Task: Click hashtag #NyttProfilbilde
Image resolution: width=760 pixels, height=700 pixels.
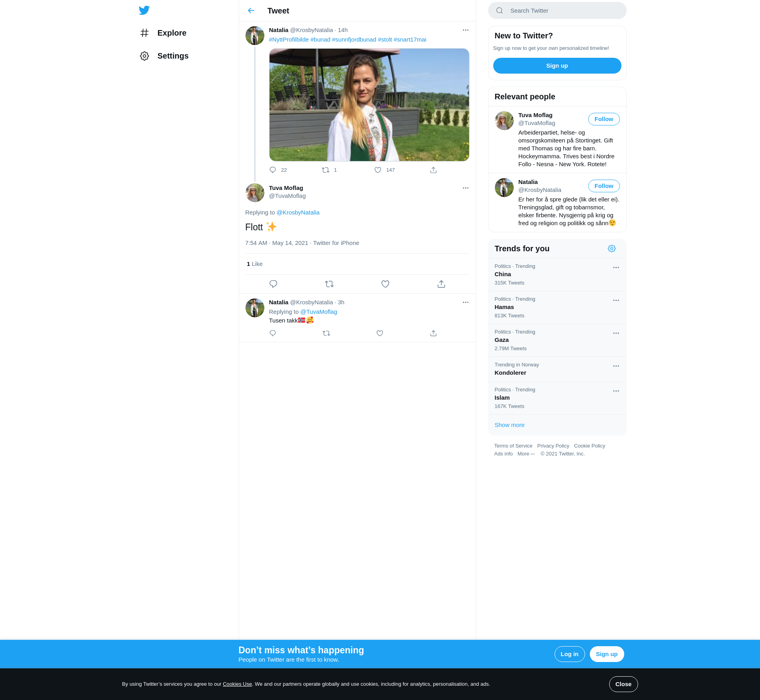Action: pos(289,40)
